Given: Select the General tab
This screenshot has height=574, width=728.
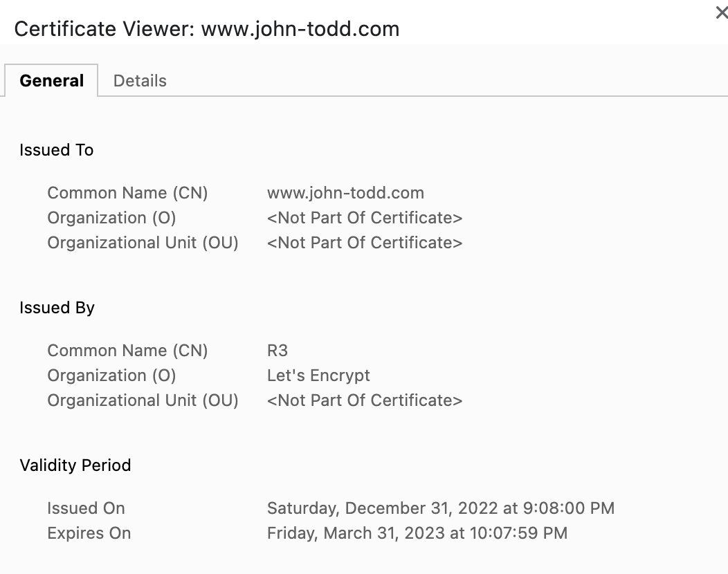Looking at the screenshot, I should (x=52, y=81).
